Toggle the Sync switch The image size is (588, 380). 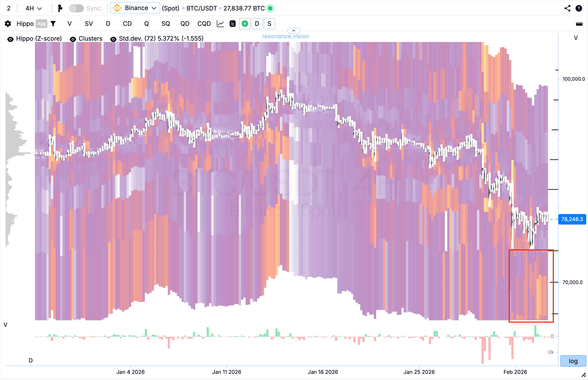tap(76, 8)
